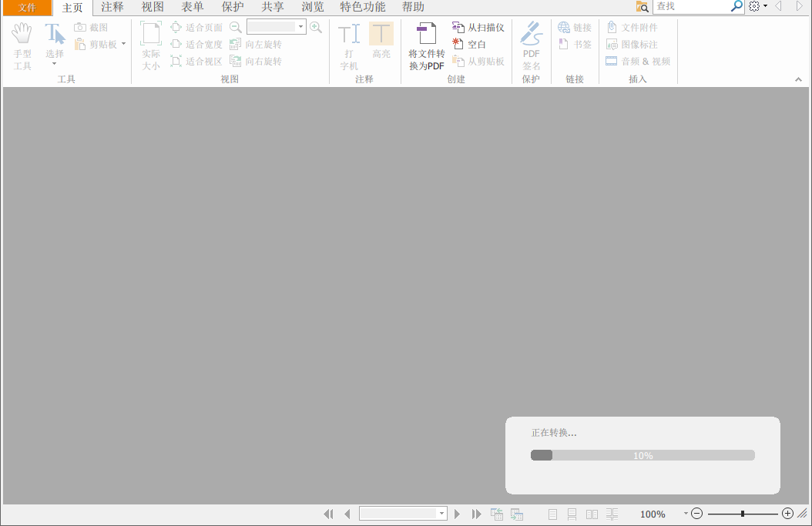Adjust the zoom slider at bottom right
812x526 pixels.
tap(743, 513)
